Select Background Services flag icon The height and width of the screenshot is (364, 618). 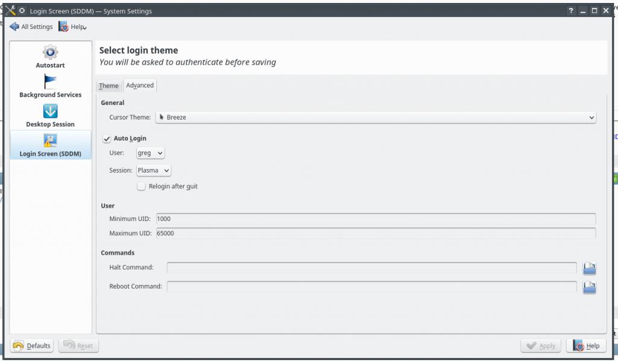point(50,81)
